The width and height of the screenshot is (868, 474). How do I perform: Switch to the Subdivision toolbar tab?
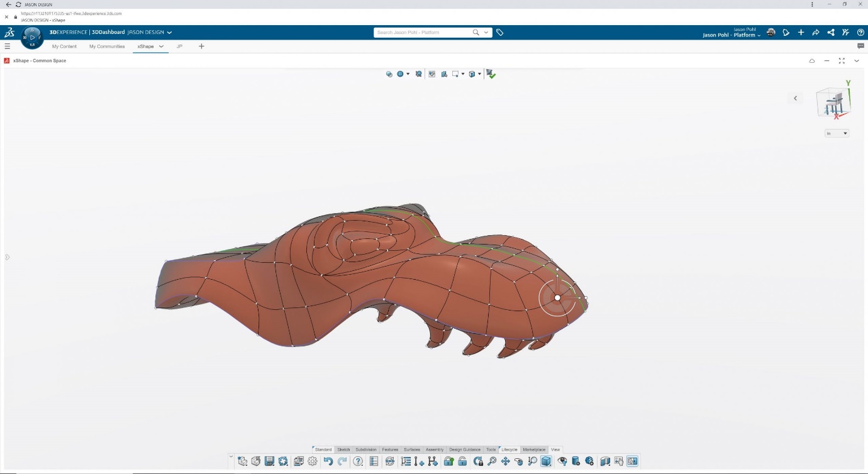tap(365, 449)
